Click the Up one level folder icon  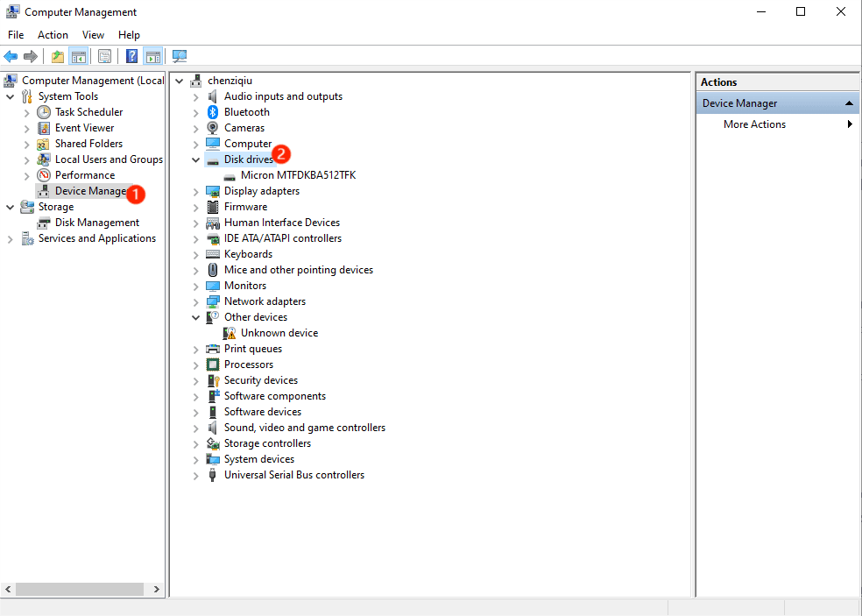[58, 57]
